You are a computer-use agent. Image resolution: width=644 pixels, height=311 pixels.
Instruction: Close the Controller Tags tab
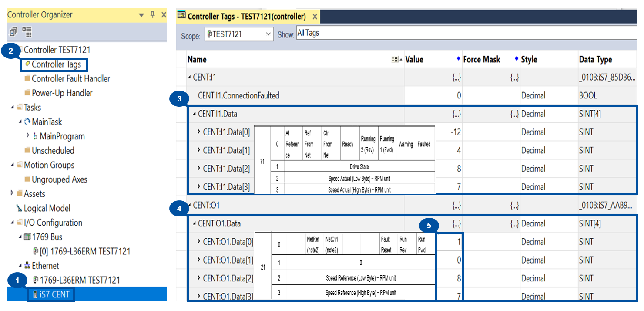[x=315, y=17]
